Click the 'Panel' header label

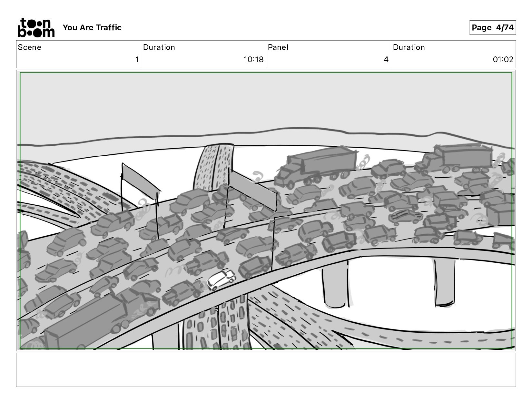pos(278,47)
